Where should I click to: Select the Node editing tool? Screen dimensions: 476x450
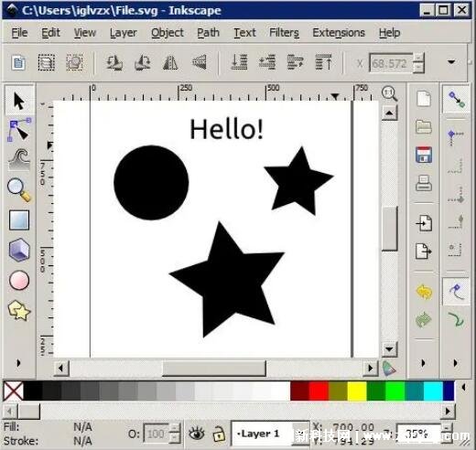click(x=19, y=130)
